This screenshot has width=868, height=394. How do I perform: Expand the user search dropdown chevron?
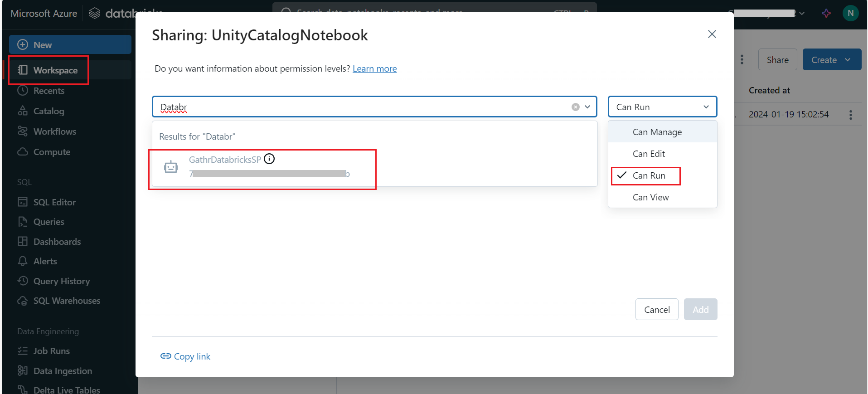[x=587, y=107]
